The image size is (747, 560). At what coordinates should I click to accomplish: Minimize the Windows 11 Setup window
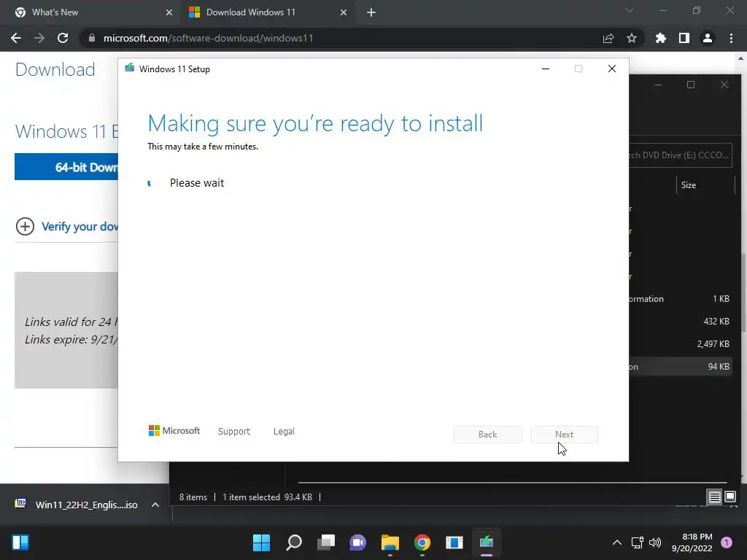[x=546, y=69]
